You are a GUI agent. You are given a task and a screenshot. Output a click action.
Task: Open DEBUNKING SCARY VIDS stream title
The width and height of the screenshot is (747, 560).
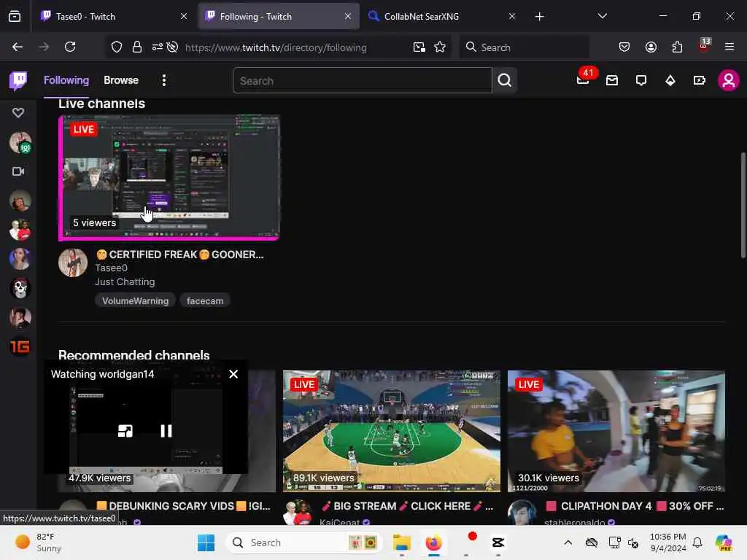pos(183,506)
